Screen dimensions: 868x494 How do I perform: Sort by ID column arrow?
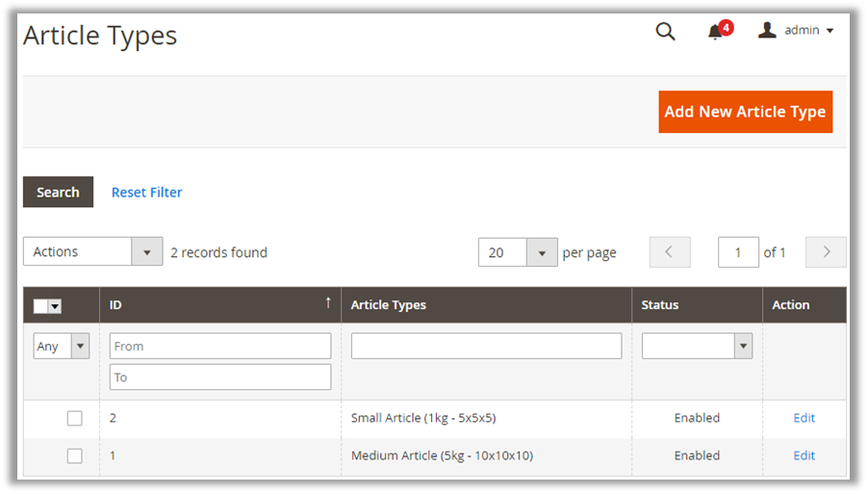pyautogui.click(x=327, y=303)
